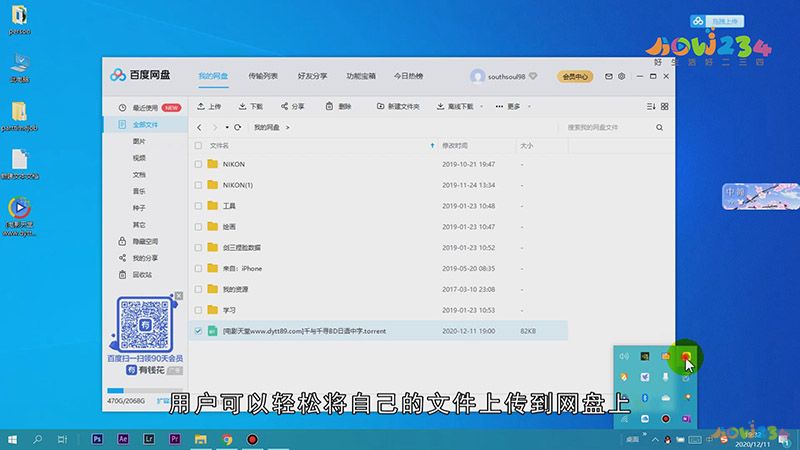Switch to the 好友分享 tab

[312, 76]
